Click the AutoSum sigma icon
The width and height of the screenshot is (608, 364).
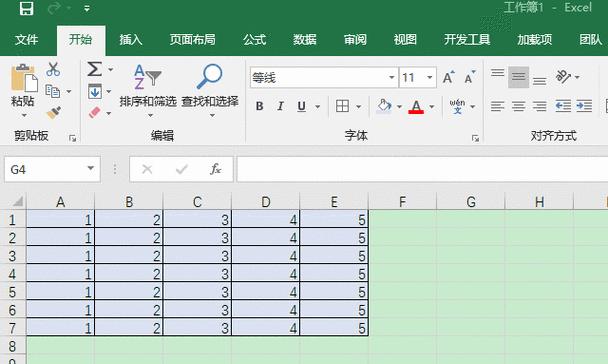click(94, 69)
